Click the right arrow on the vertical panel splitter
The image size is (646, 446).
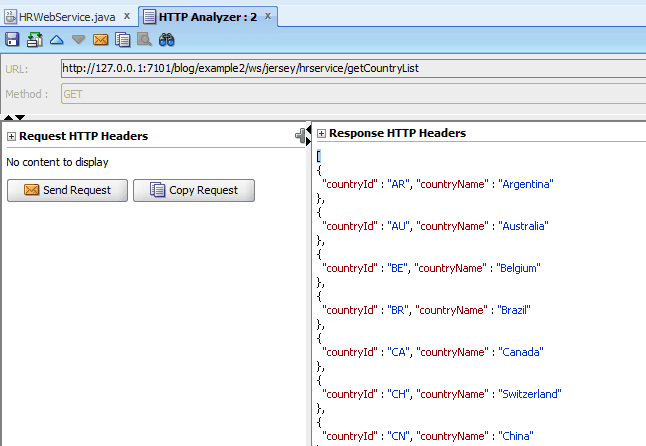(309, 142)
